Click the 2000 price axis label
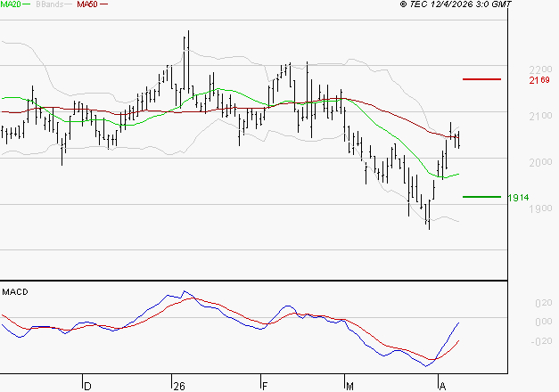 [x=540, y=162]
